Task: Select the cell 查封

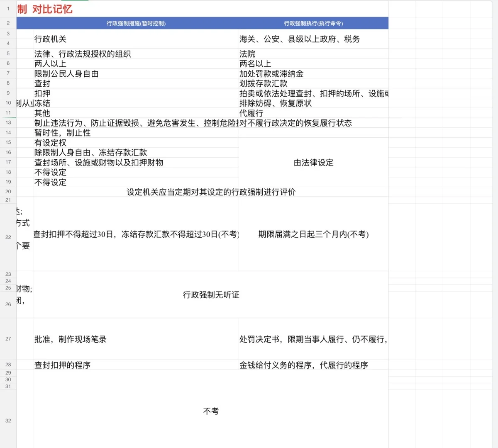Action: [x=136, y=83]
